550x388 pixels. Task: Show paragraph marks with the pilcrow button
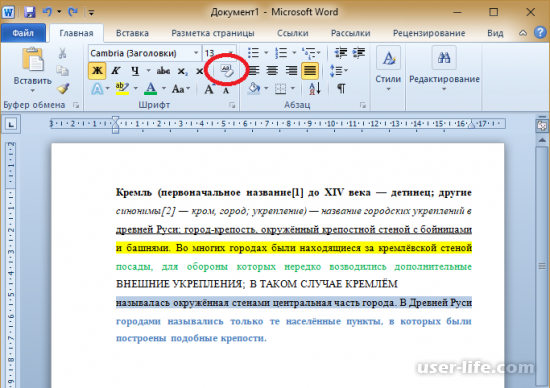[341, 89]
